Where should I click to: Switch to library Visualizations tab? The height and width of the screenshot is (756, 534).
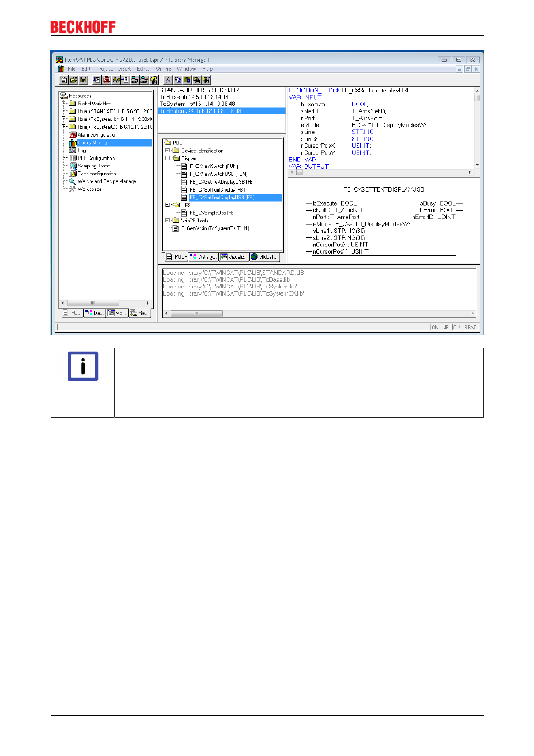coord(234,257)
